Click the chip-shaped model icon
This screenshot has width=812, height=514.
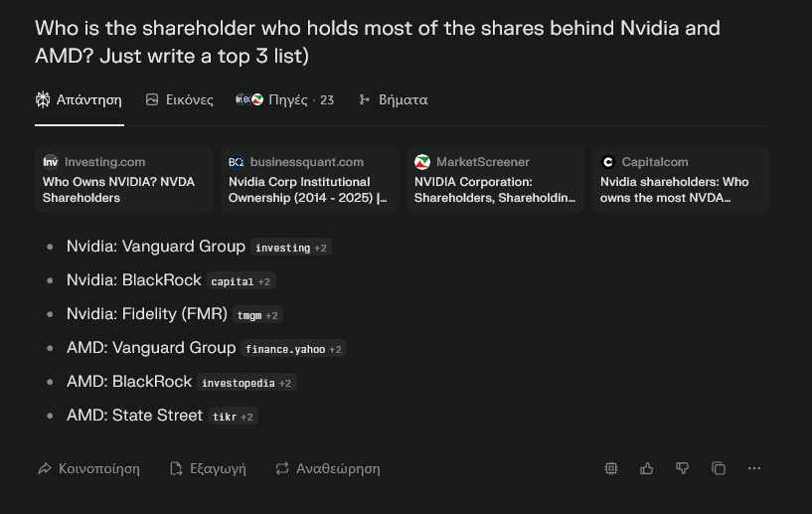pos(611,468)
